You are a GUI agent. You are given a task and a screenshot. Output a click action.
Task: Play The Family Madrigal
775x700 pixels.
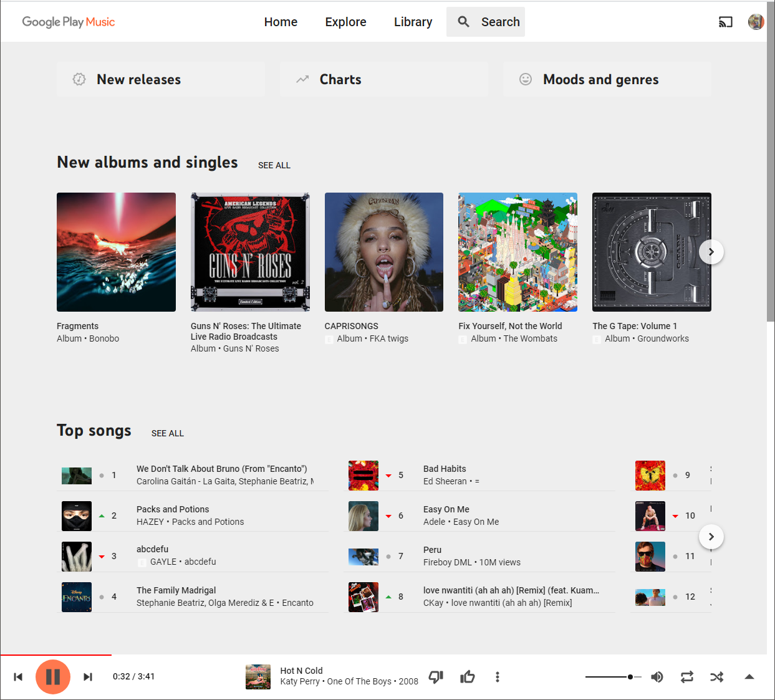176,590
